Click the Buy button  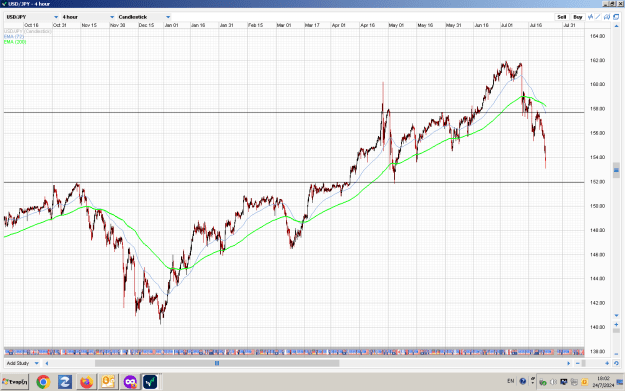coord(578,17)
